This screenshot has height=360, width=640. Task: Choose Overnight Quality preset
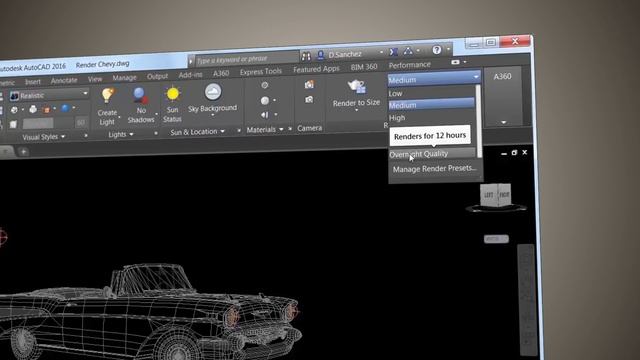(432, 154)
